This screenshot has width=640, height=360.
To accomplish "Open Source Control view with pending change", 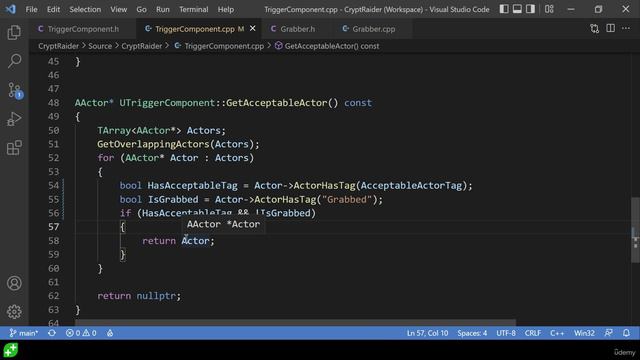I will (x=15, y=90).
